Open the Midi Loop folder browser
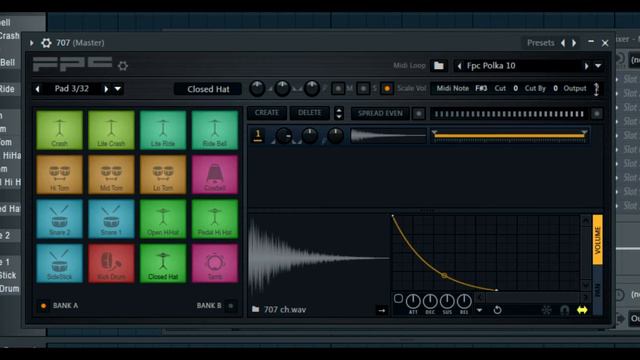 [x=439, y=66]
